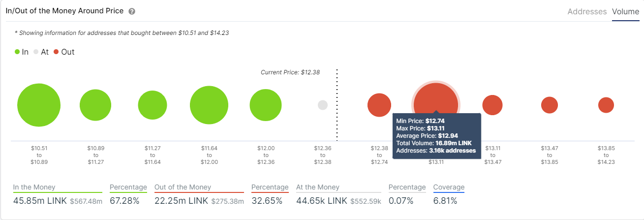Toggle the gray At legend item
Screen dimensions: 644x220
tap(41, 52)
